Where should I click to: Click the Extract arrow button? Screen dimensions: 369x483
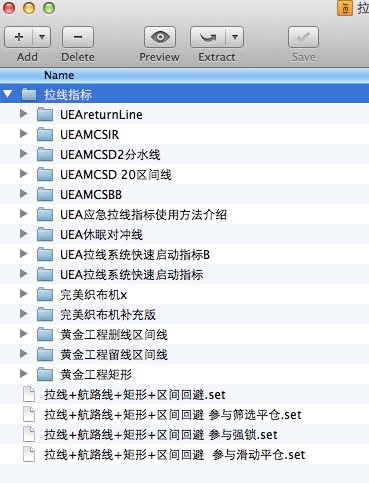pos(208,37)
